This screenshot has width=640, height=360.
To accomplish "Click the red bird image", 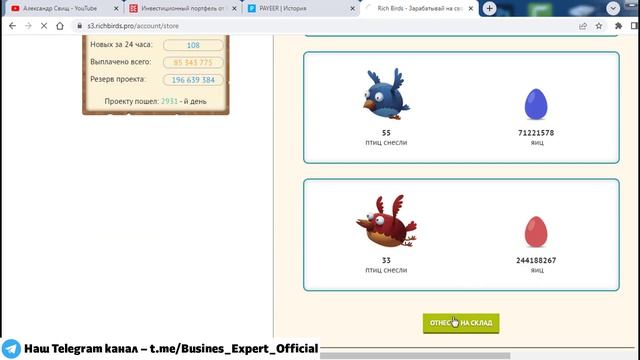I will [x=386, y=221].
